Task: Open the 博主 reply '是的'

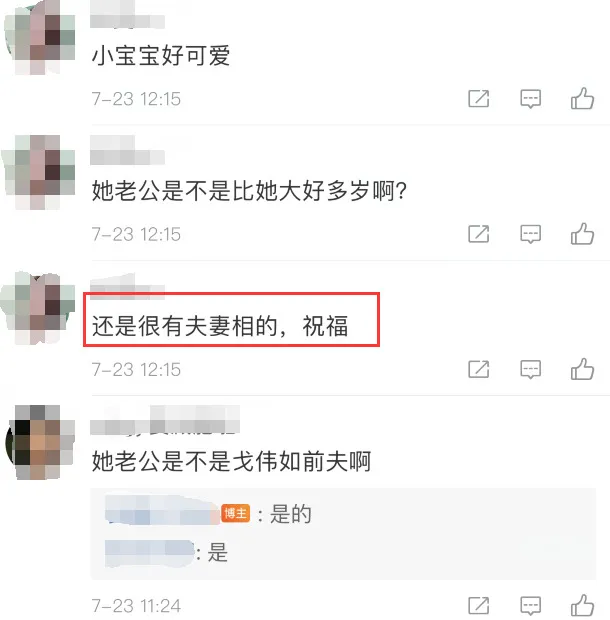Action: 291,514
